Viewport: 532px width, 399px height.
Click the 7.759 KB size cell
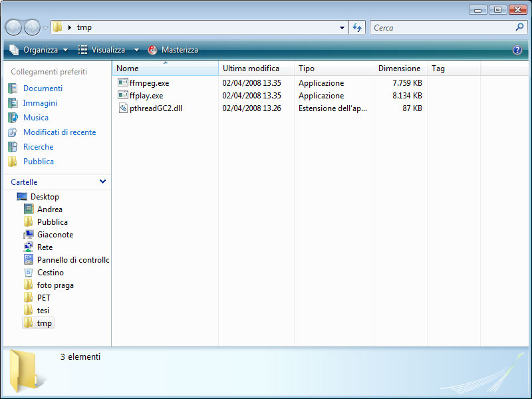click(407, 83)
